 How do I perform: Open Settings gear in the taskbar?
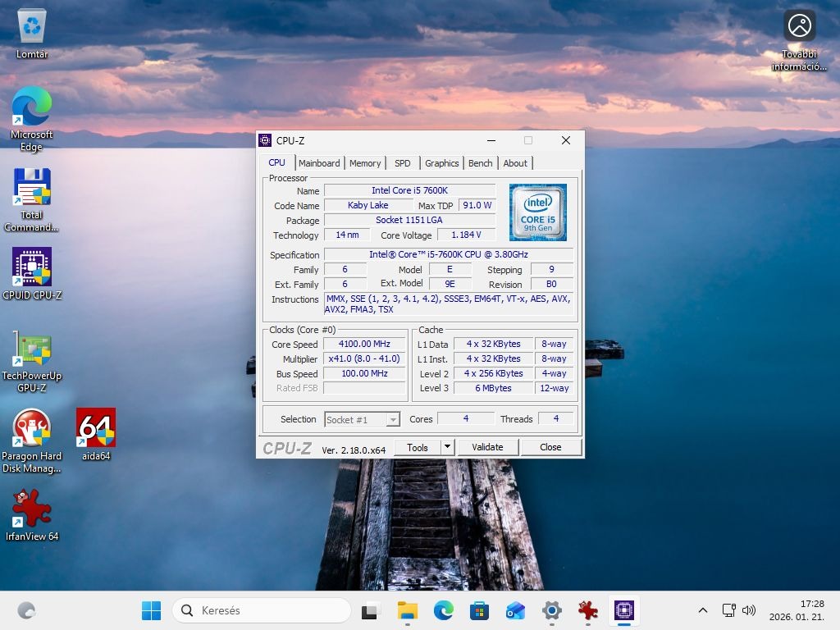tap(552, 610)
